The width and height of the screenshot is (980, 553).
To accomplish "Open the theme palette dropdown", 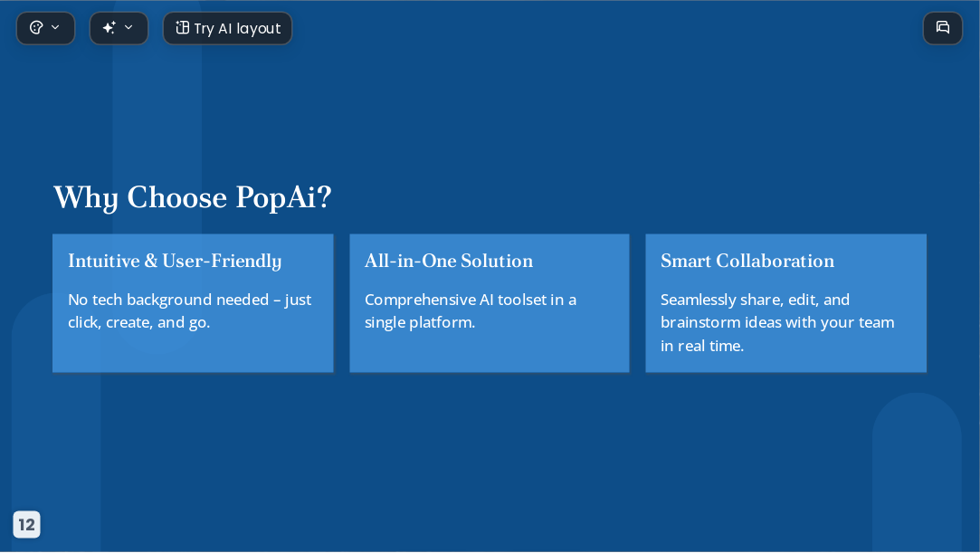I will [45, 28].
